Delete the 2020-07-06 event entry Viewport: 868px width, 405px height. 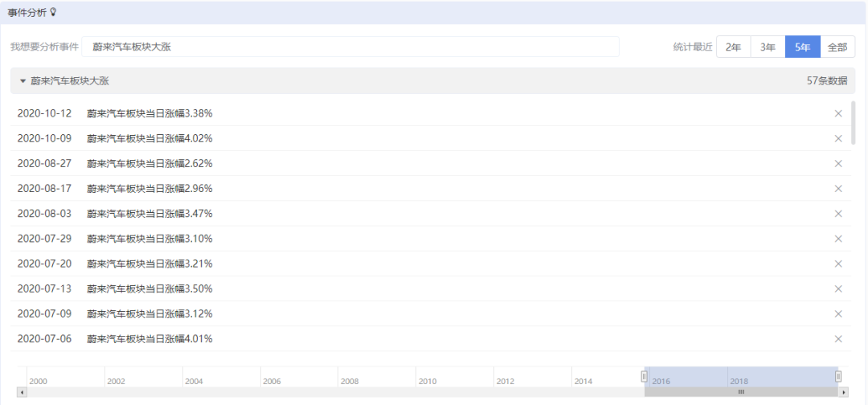click(838, 338)
